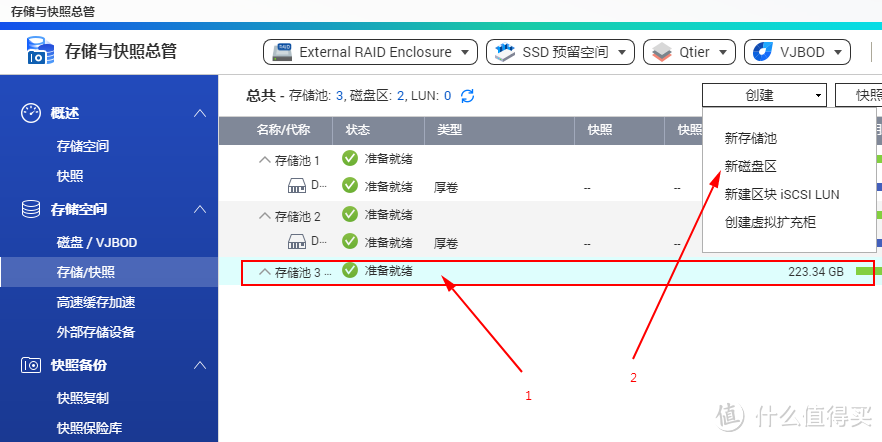Open the 存储/快照 sidebar page
Viewport: 882px width, 442px height.
109,272
